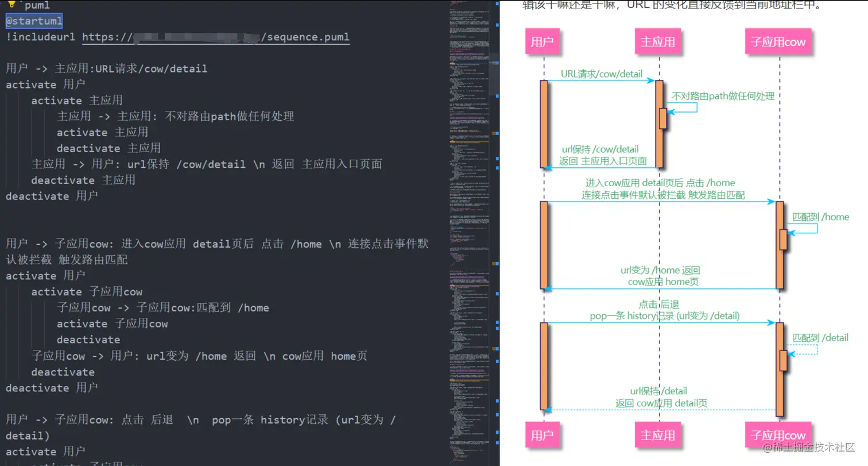Click code line '主应用 -> 用户: url保持 /cow/detail'
The width and height of the screenshot is (868, 466).
coord(207,164)
